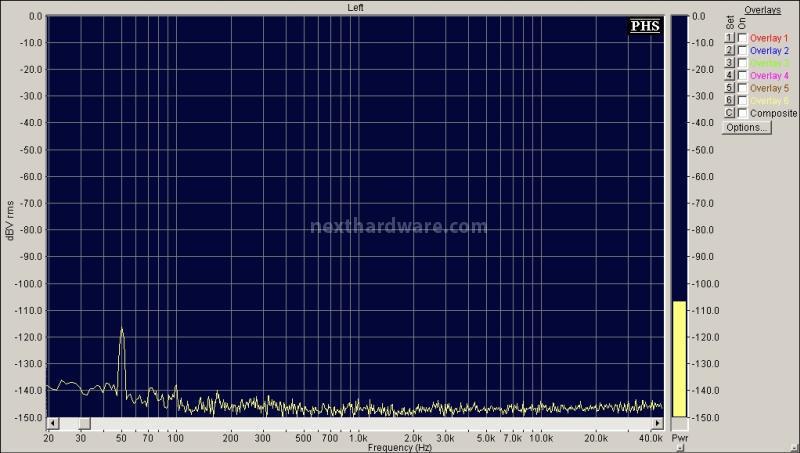Open the overlay Options... dialog

tap(747, 128)
